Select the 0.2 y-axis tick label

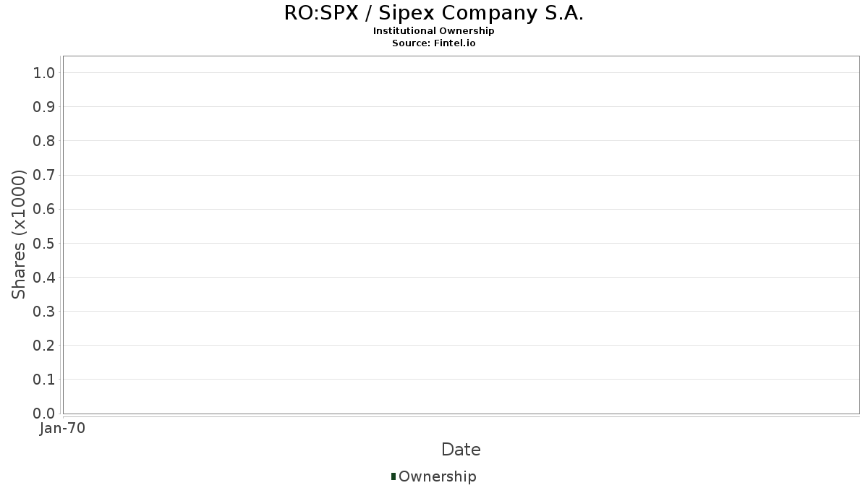pyautogui.click(x=43, y=346)
